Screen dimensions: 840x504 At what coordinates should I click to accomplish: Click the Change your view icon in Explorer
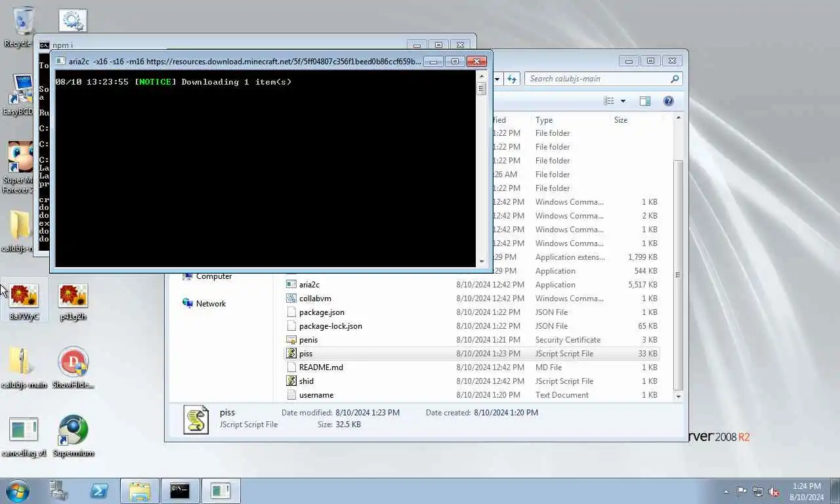tap(609, 101)
